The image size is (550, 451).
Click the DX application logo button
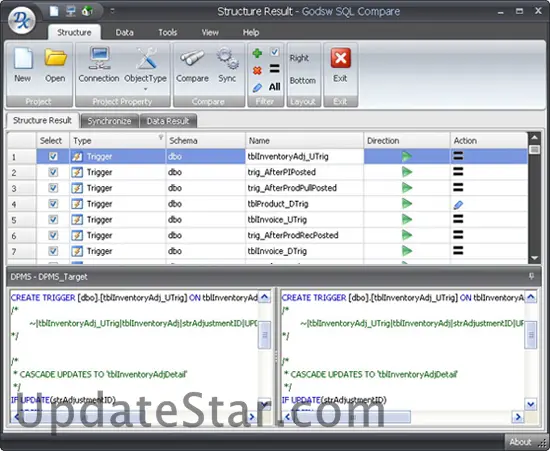click(x=22, y=20)
